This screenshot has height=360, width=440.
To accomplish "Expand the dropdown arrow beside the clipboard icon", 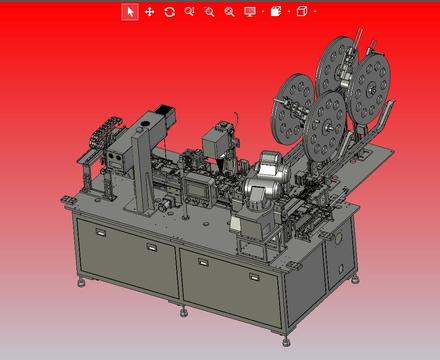I will [289, 12].
